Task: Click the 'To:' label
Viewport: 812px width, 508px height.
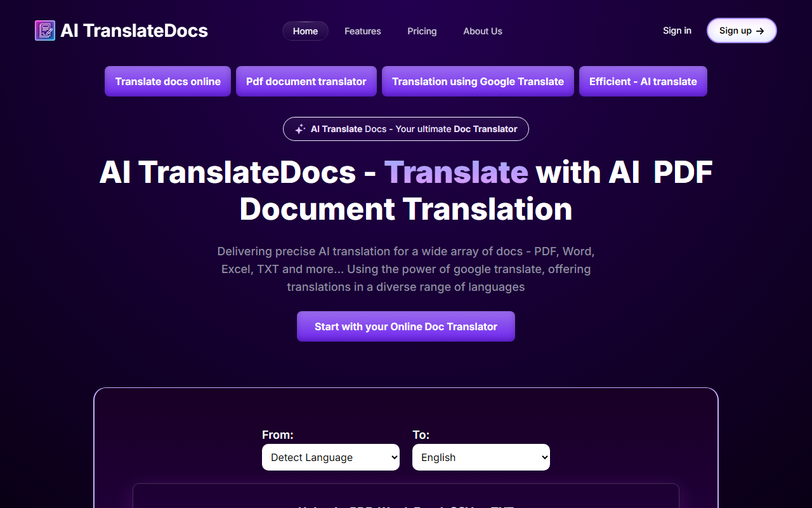Action: tap(421, 435)
